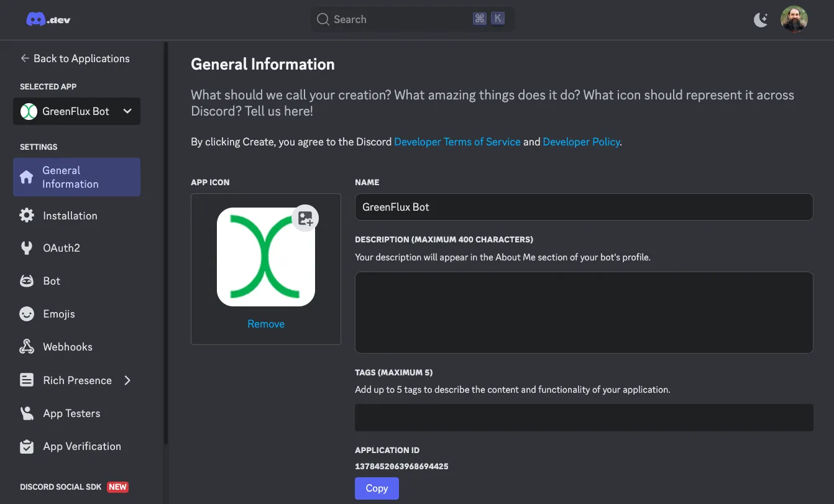Click the Installation gear icon
Screen dimensions: 834x504
coord(27,216)
